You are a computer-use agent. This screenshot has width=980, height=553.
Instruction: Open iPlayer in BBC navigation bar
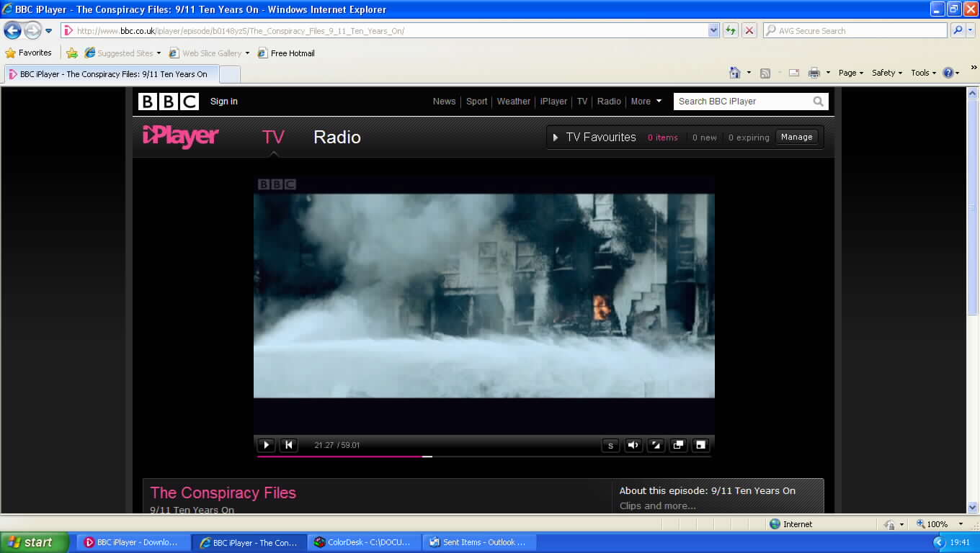553,102
